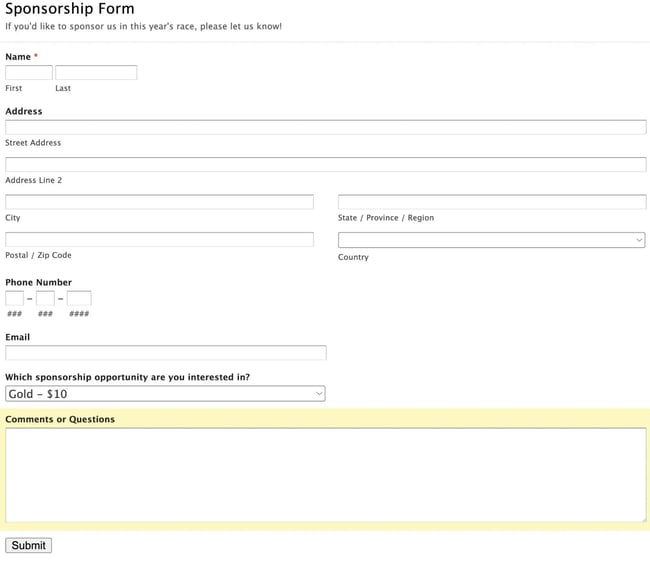Click the phone area code box
The height and width of the screenshot is (562, 650).
[15, 298]
